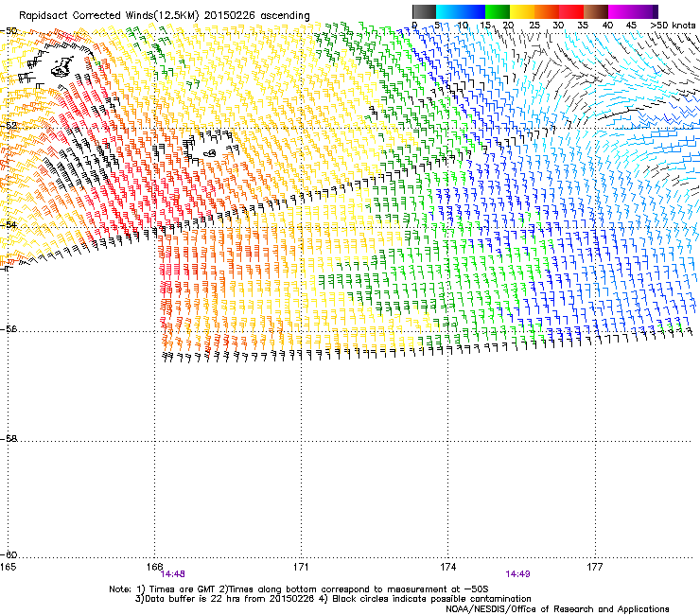Click the legend tick label 25

point(534,26)
